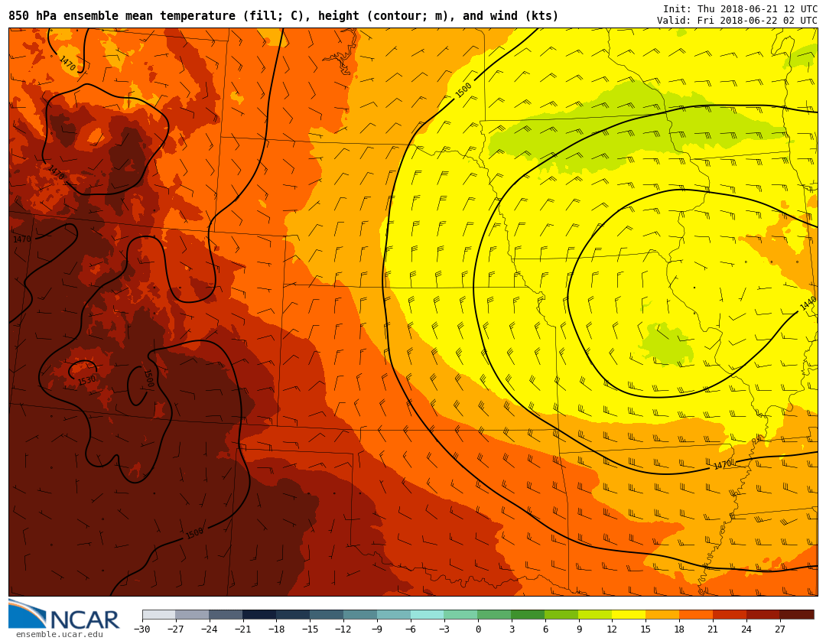Pick the dark navy swatch between −21 and −18
Image resolution: width=826 pixels, height=644 pixels.
pos(259,614)
